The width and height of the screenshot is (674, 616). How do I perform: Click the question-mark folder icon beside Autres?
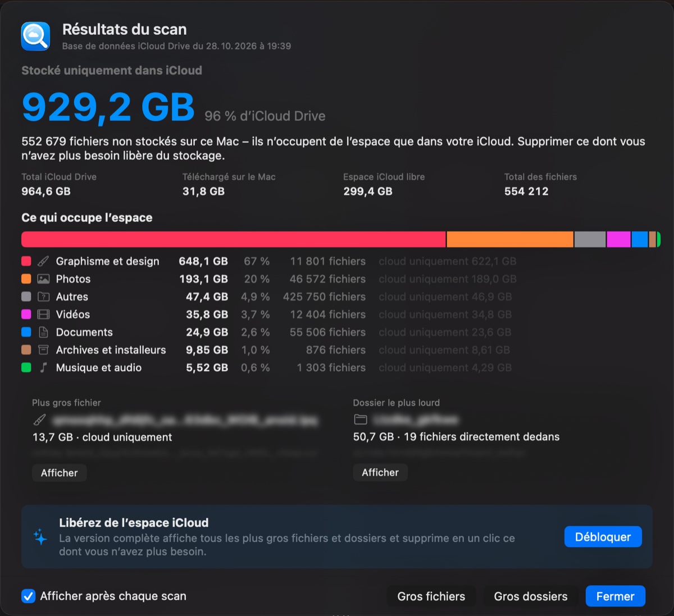point(43,296)
